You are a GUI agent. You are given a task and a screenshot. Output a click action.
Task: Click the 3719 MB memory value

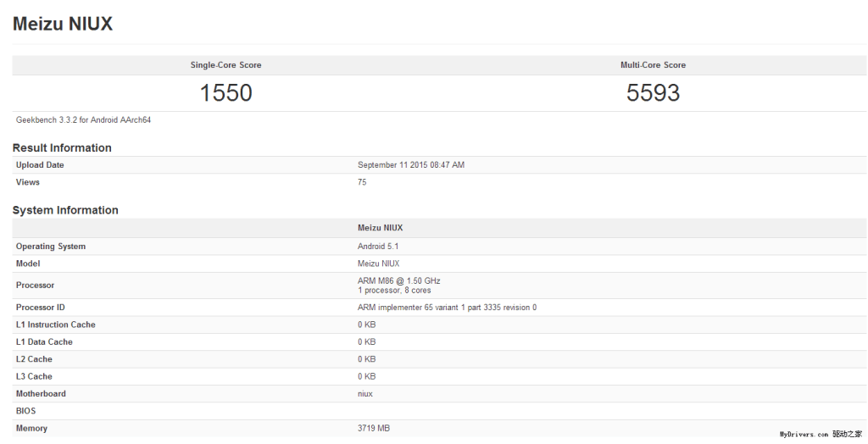(374, 428)
